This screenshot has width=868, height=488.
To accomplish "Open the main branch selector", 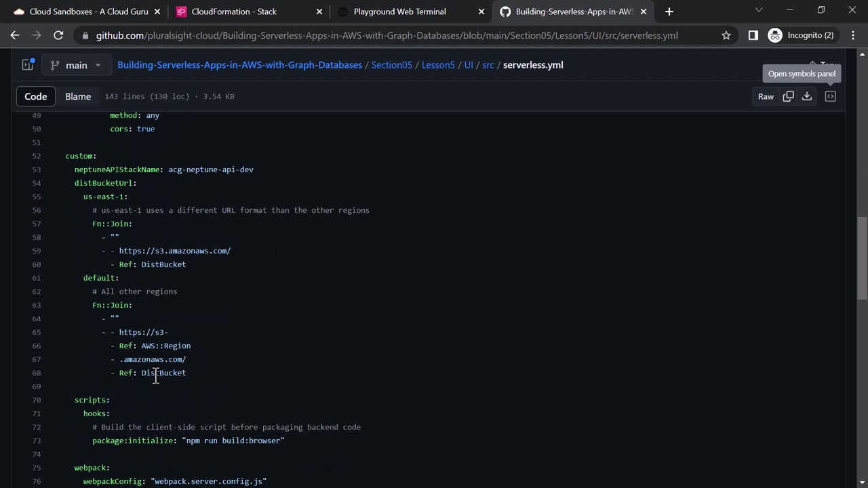I will [x=76, y=65].
